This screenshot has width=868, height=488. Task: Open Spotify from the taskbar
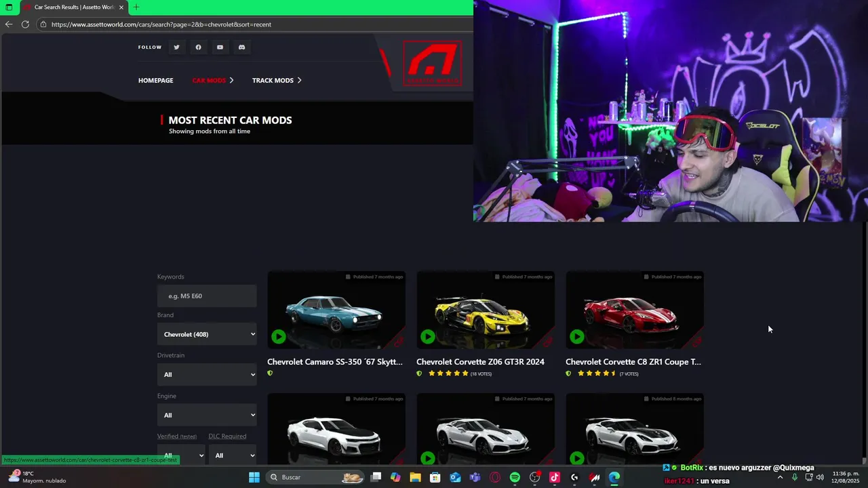click(x=515, y=477)
